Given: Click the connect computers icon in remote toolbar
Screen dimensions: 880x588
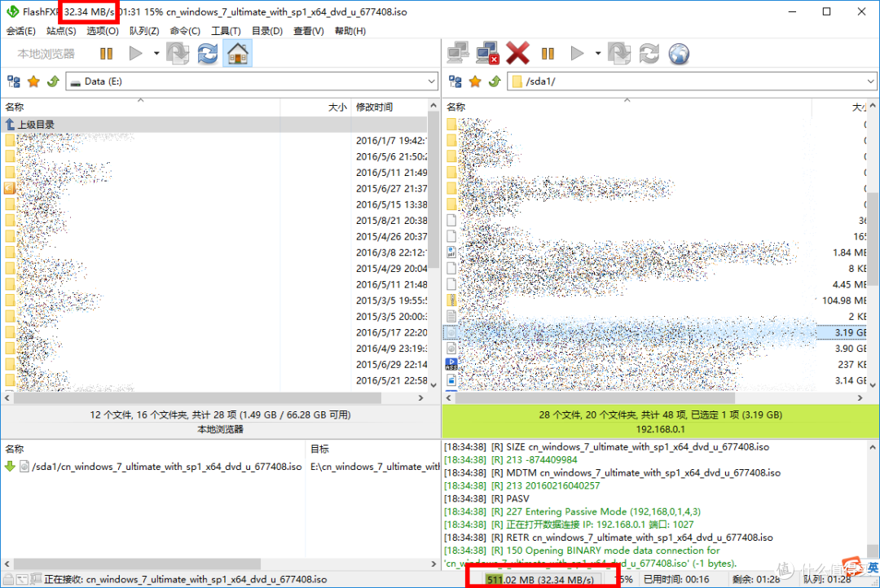Looking at the screenshot, I should [458, 54].
